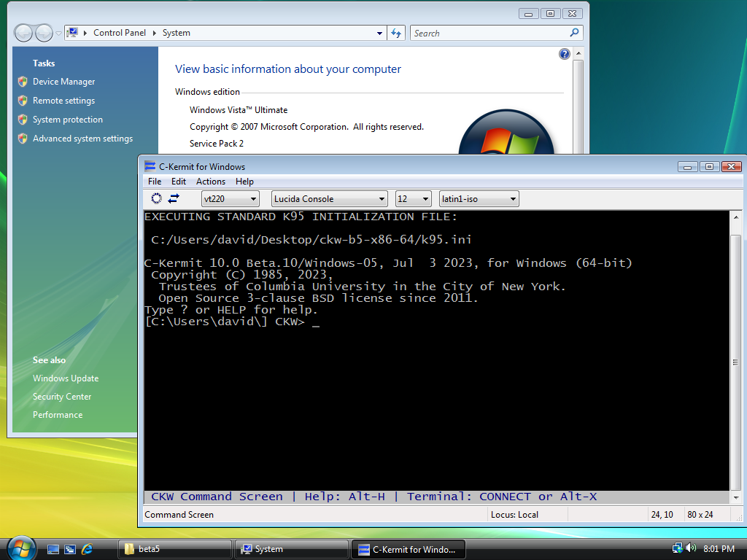Click the C-Kermit title bar icon
Screen dimensions: 747x560
point(150,166)
